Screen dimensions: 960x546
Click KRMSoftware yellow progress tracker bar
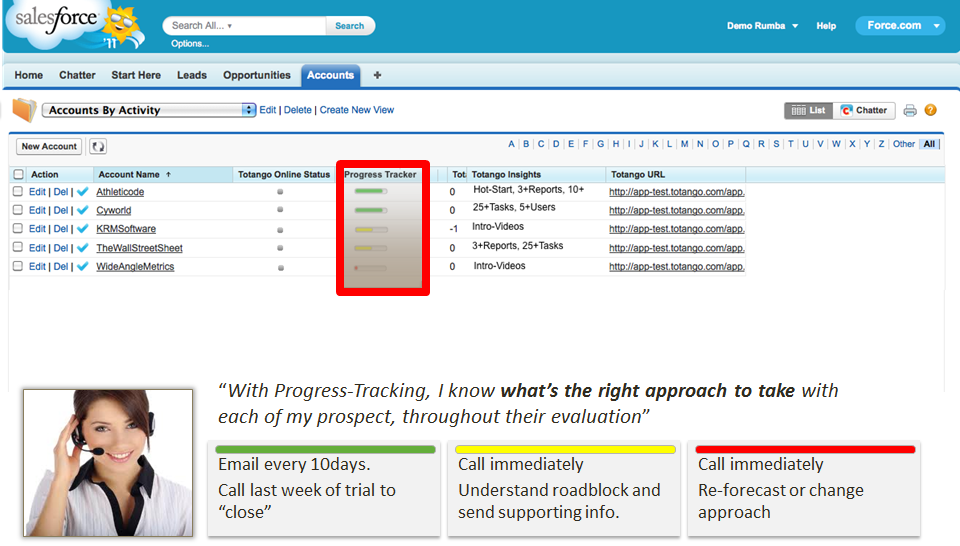[x=371, y=230]
